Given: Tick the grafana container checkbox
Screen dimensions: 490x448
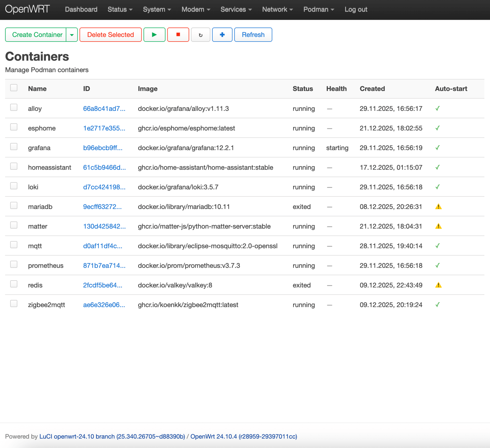Looking at the screenshot, I should coord(14,147).
